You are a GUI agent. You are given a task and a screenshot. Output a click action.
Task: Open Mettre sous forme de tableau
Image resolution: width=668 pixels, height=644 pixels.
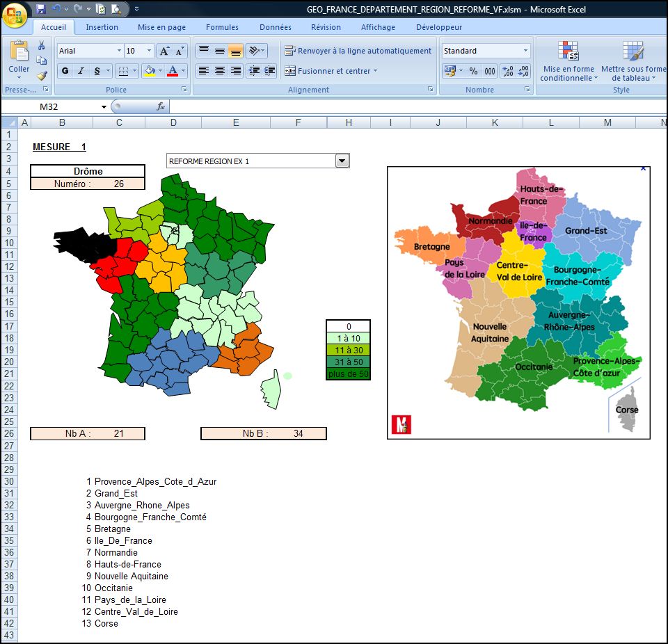tap(633, 61)
